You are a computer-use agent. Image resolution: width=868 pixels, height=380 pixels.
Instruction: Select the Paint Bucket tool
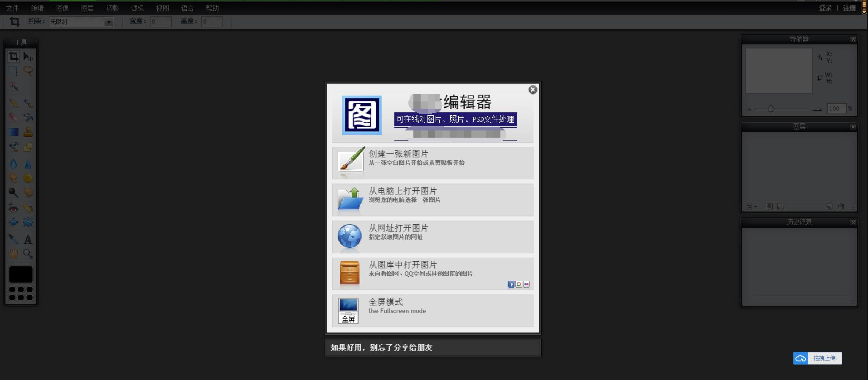(x=28, y=117)
